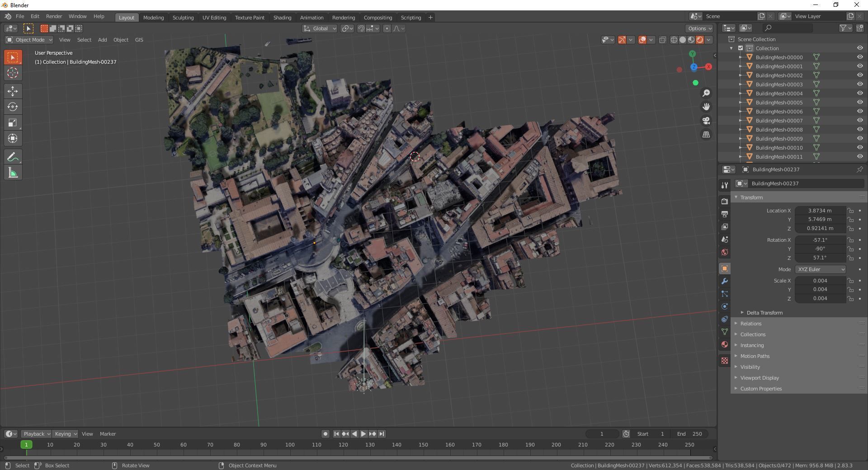The width and height of the screenshot is (868, 470).
Task: Add a new workspace tab
Action: pyautogui.click(x=430, y=18)
